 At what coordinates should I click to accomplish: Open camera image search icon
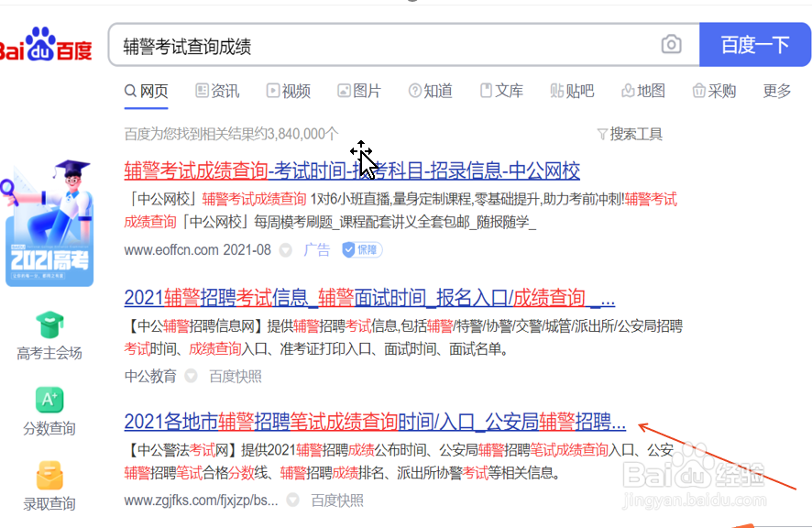[x=671, y=45]
